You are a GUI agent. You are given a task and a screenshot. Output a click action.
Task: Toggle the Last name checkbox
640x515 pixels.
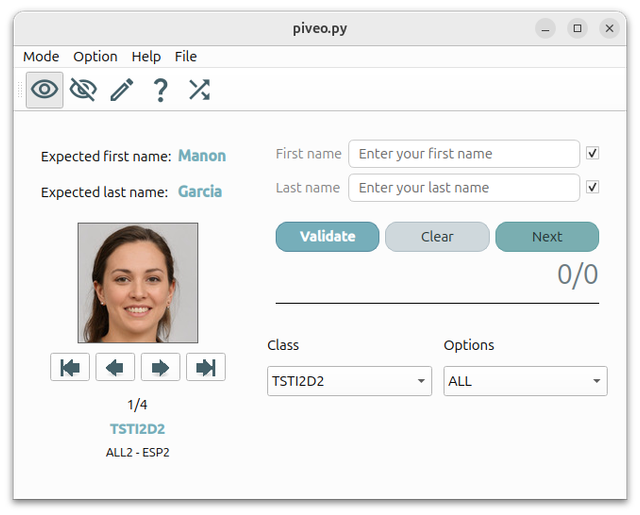[592, 187]
